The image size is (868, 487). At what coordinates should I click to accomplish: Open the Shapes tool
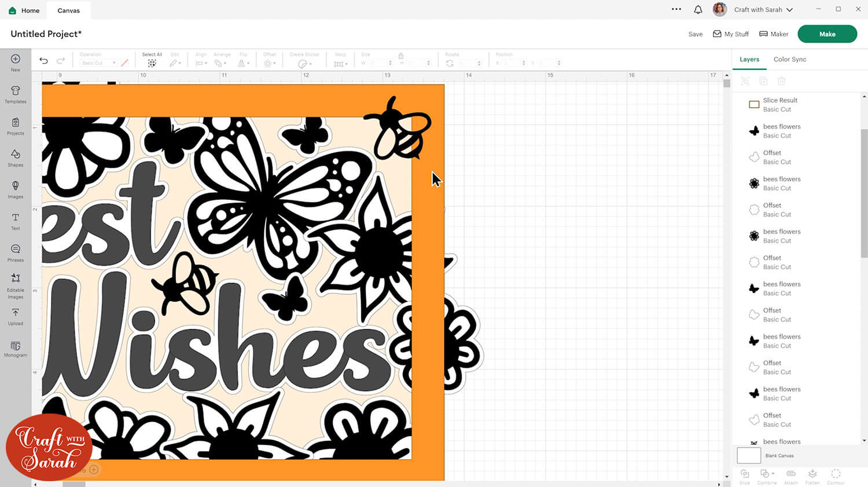click(16, 158)
